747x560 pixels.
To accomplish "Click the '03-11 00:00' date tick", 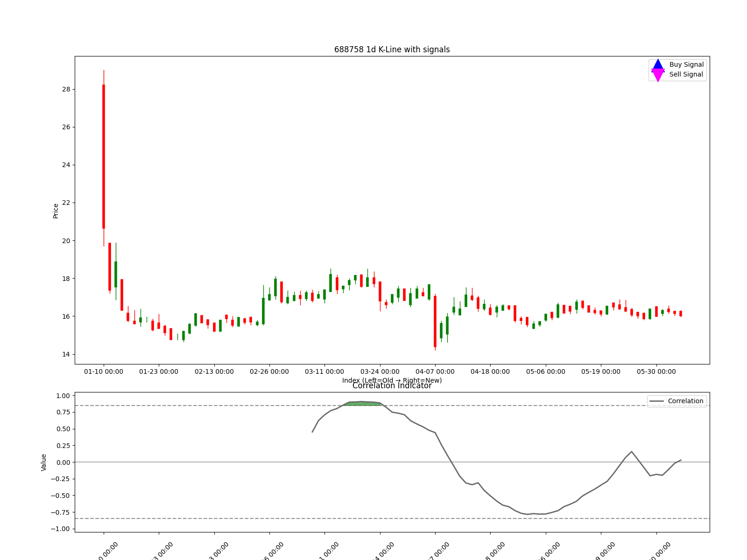I will click(324, 371).
